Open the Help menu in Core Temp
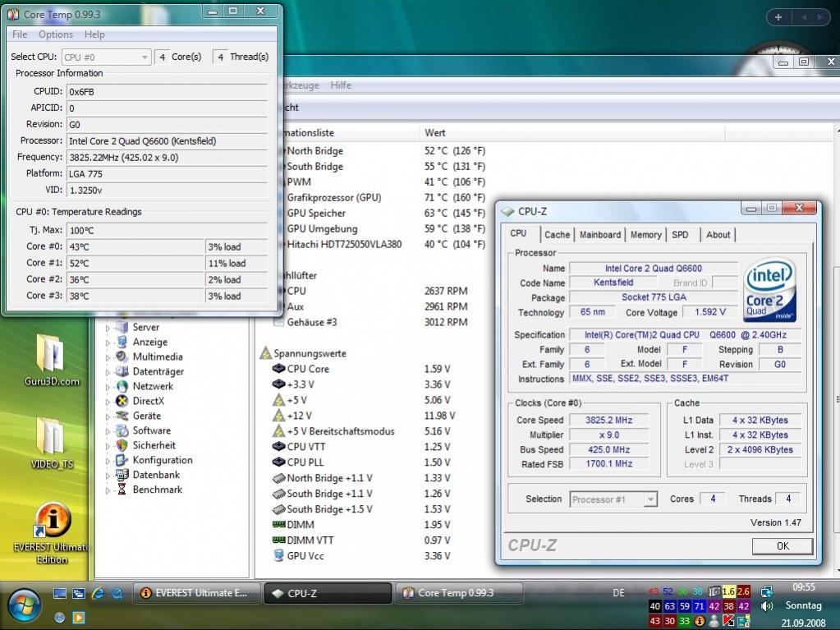 click(x=94, y=34)
